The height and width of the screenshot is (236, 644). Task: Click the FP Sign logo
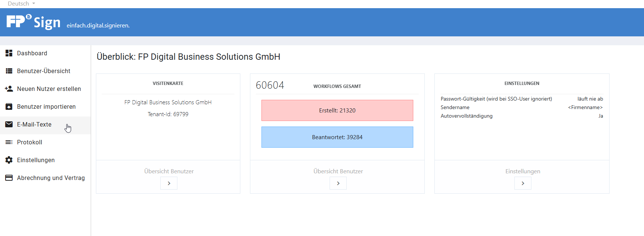(x=33, y=22)
